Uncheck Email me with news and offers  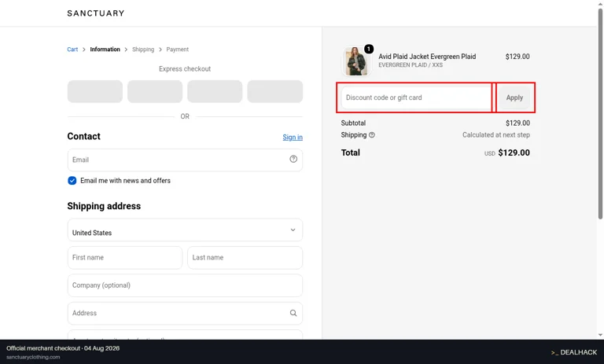[72, 181]
